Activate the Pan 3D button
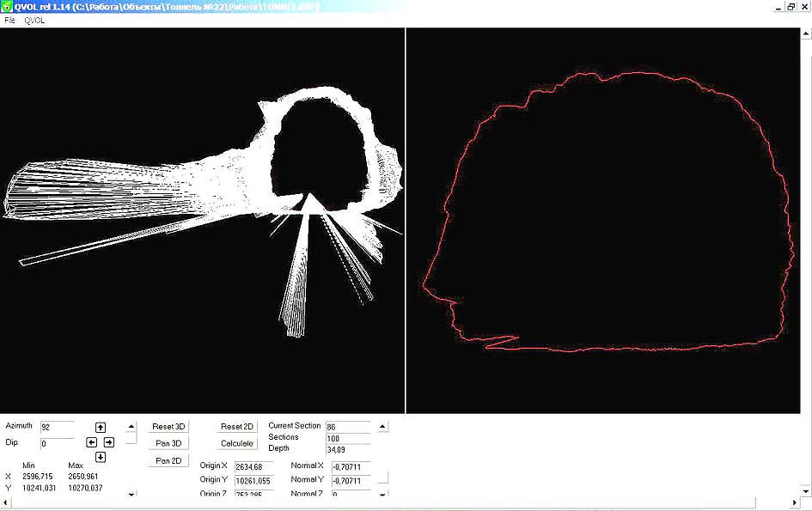Image resolution: width=812 pixels, height=511 pixels. tap(168, 444)
